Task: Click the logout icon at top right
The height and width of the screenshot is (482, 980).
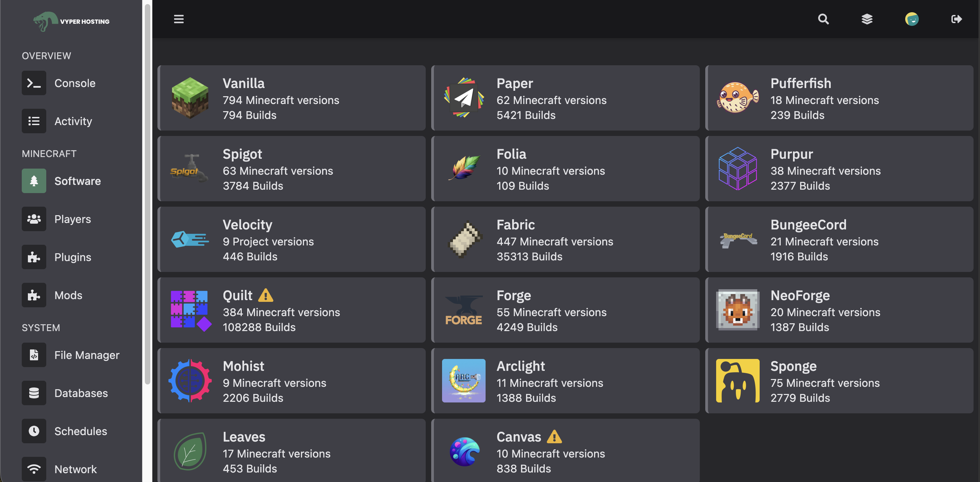Action: tap(957, 19)
